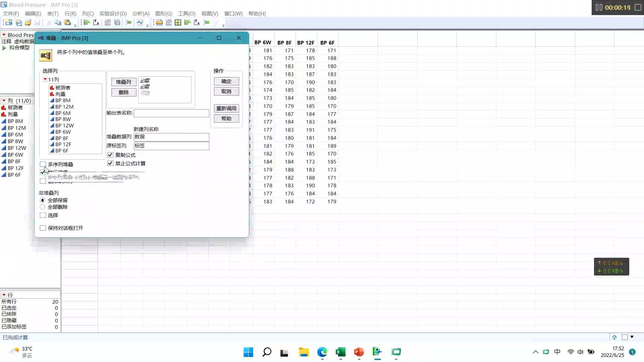Expand the 拟合模型 script disclosure triangle

[x=4, y=48]
